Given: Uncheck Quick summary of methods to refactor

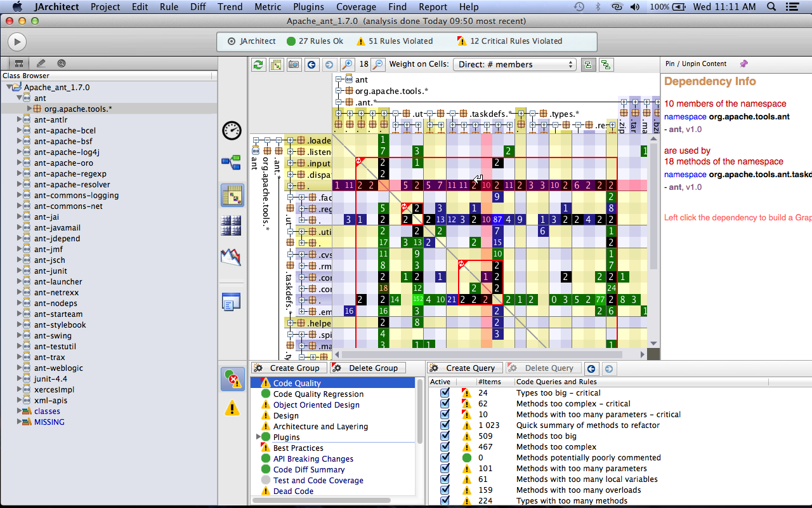Looking at the screenshot, I should coord(445,425).
